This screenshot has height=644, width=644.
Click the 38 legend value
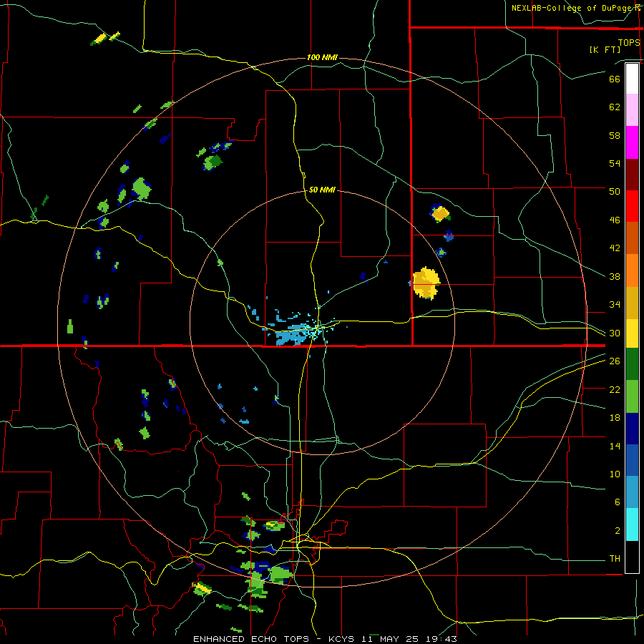[615, 276]
